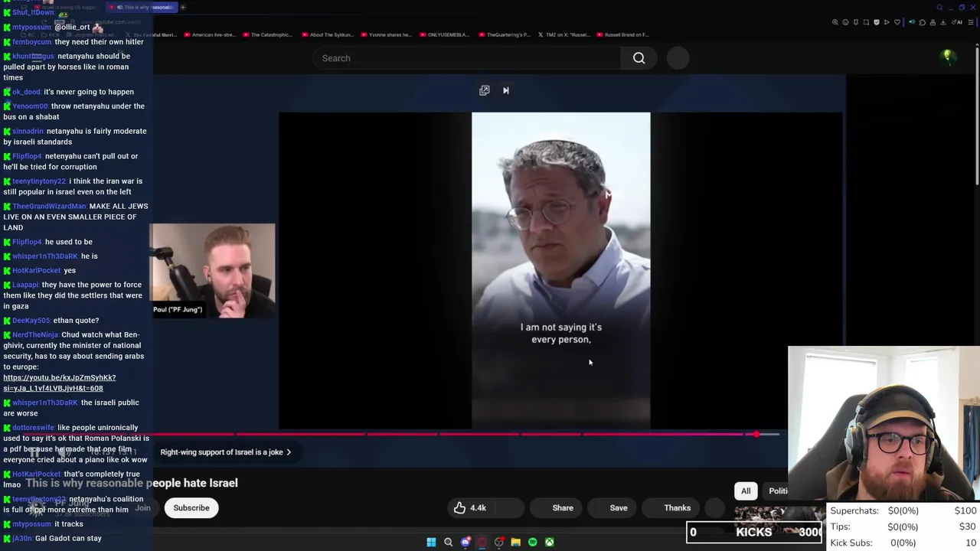Click the browser tab search icon at top right

(939, 8)
